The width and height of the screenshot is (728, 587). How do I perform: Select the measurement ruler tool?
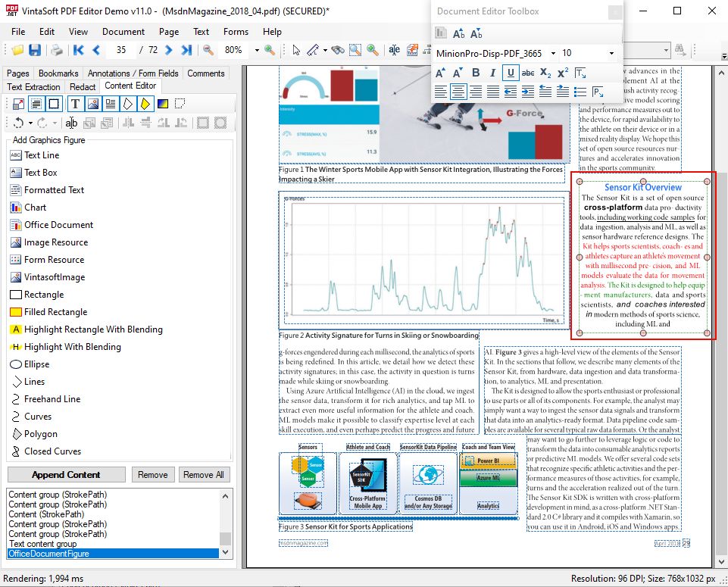[313, 50]
